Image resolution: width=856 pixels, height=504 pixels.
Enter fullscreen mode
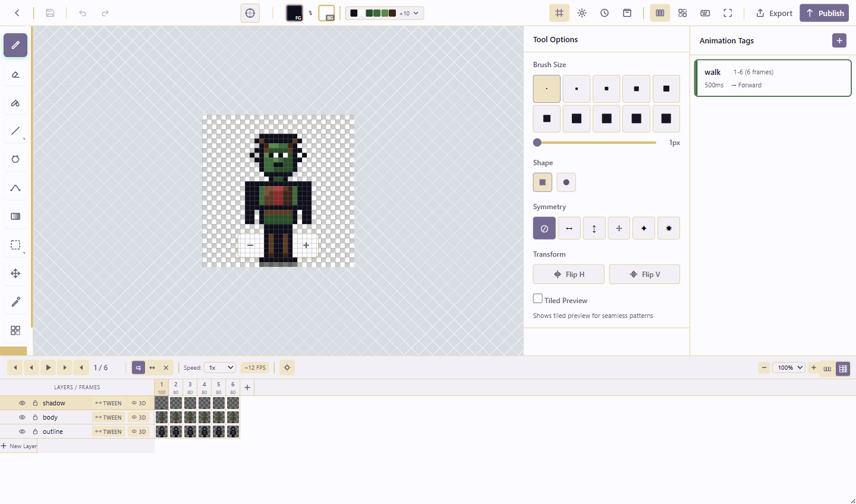pos(728,13)
